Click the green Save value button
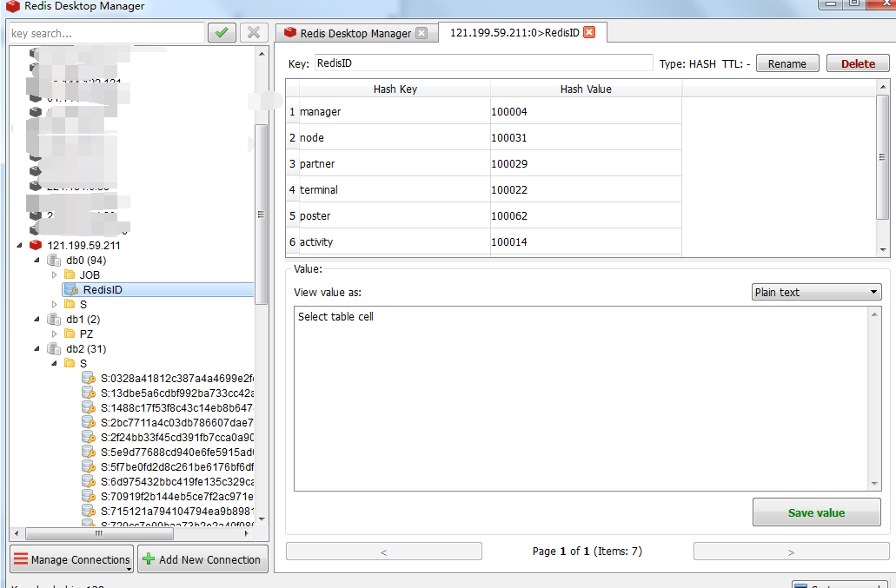The image size is (896, 588). tap(817, 512)
